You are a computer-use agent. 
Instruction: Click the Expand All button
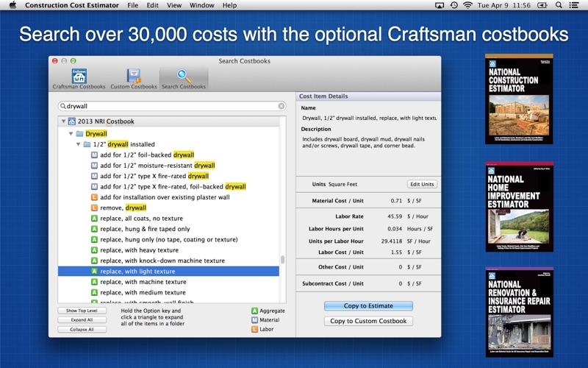coord(82,320)
